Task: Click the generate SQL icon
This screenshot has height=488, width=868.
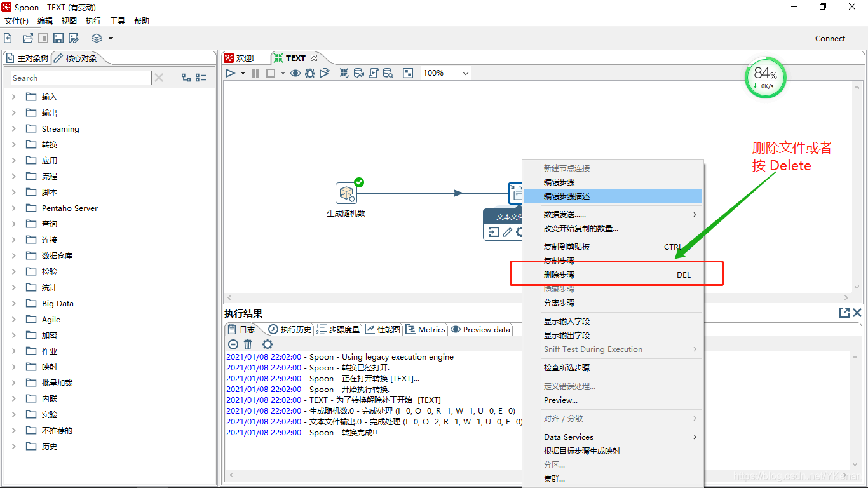Action: tap(374, 73)
